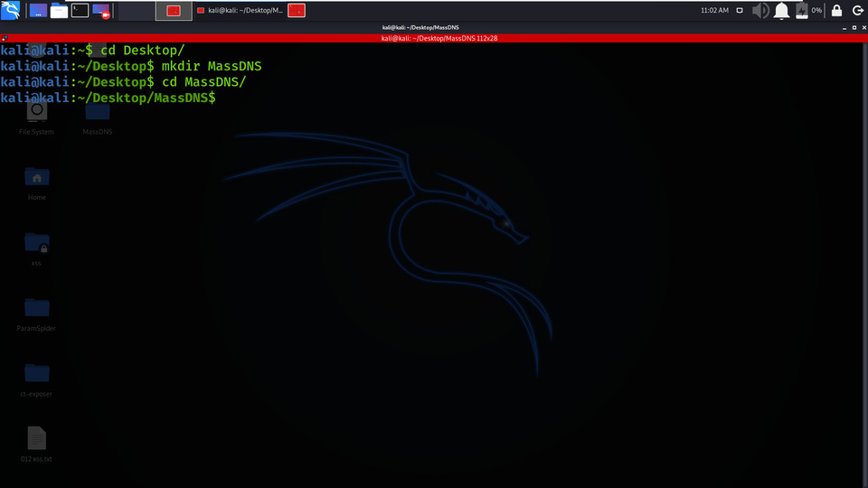
Task: Click the Terminator grouping icon in red bar
Action: 5,38
